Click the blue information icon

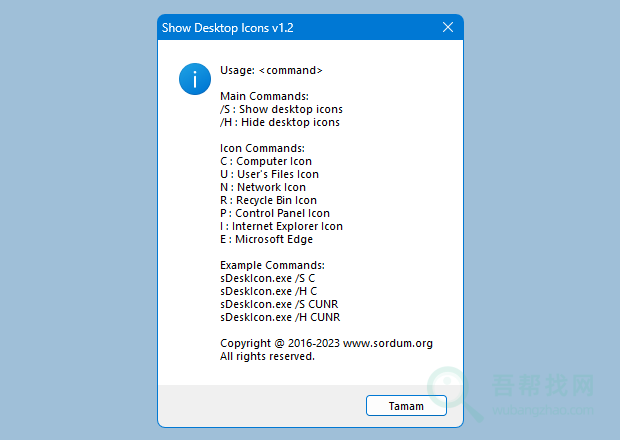195,79
